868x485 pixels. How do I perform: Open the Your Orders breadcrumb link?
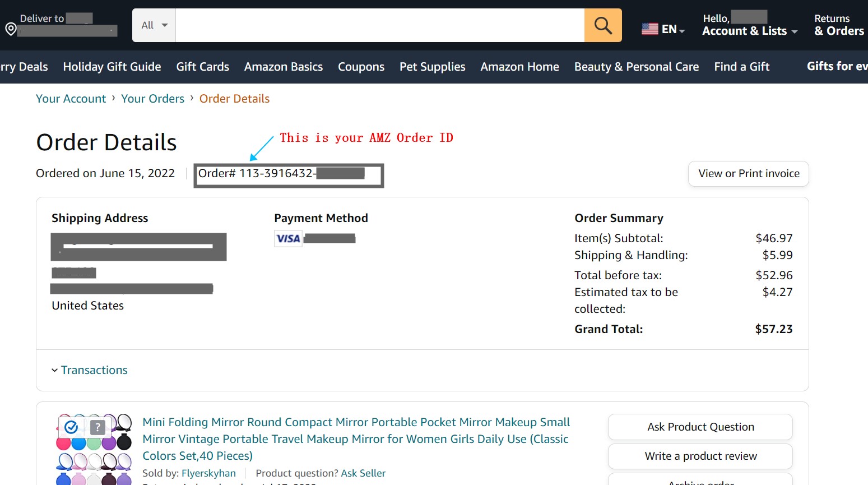coord(152,98)
